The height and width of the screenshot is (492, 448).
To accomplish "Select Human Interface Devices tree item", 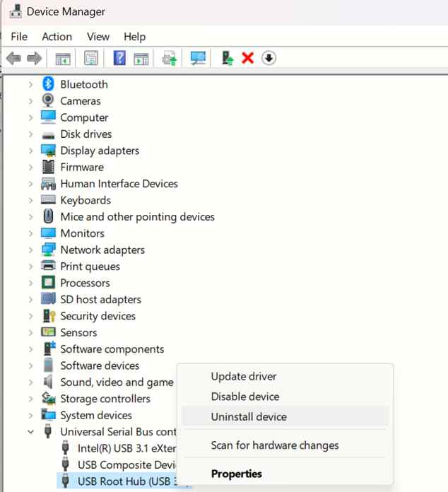I will coord(119,184).
